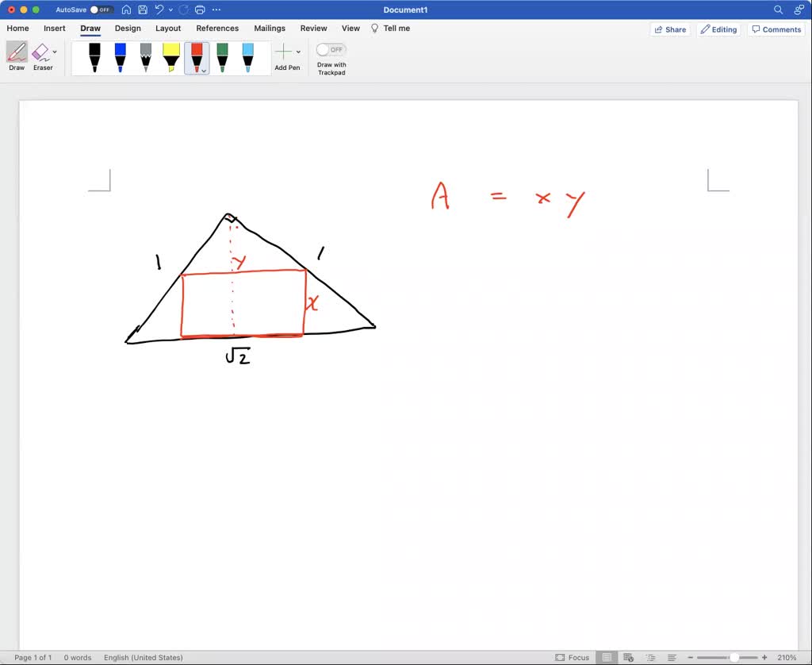This screenshot has height=665, width=812.
Task: Open the red pen options chevron
Action: click(204, 71)
